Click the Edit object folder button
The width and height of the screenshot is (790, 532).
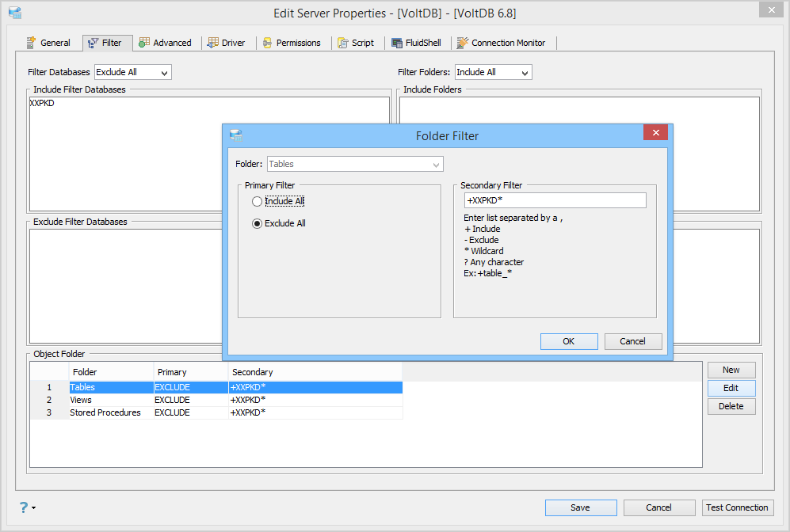click(731, 388)
